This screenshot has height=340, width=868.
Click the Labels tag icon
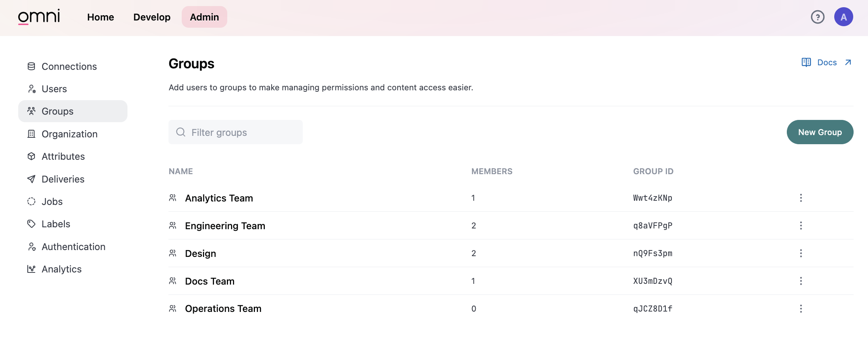pos(31,224)
